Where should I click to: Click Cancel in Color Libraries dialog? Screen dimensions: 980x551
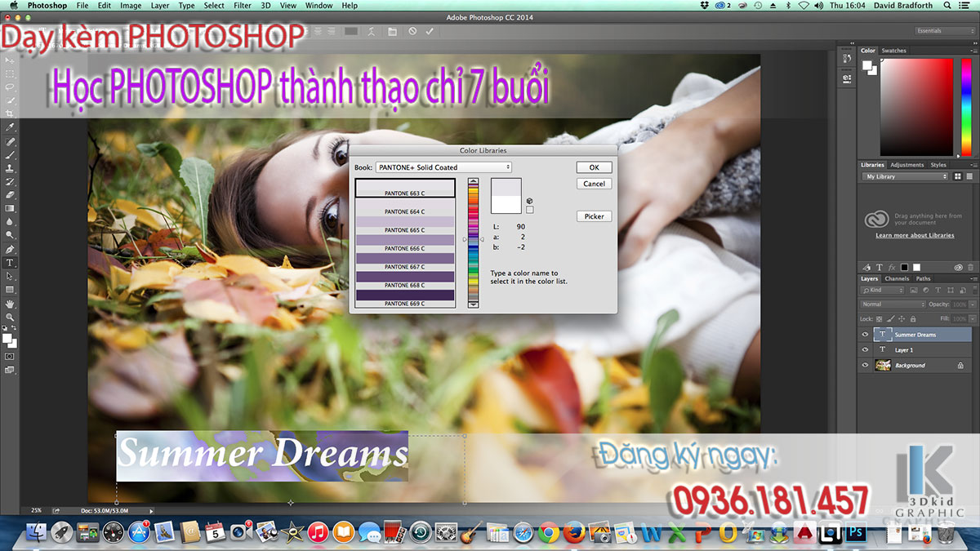[594, 184]
